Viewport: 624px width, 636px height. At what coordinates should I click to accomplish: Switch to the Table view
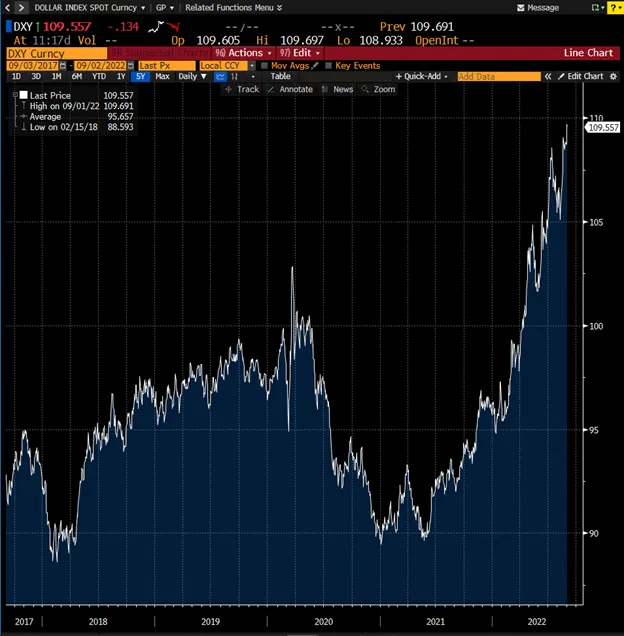coord(280,76)
